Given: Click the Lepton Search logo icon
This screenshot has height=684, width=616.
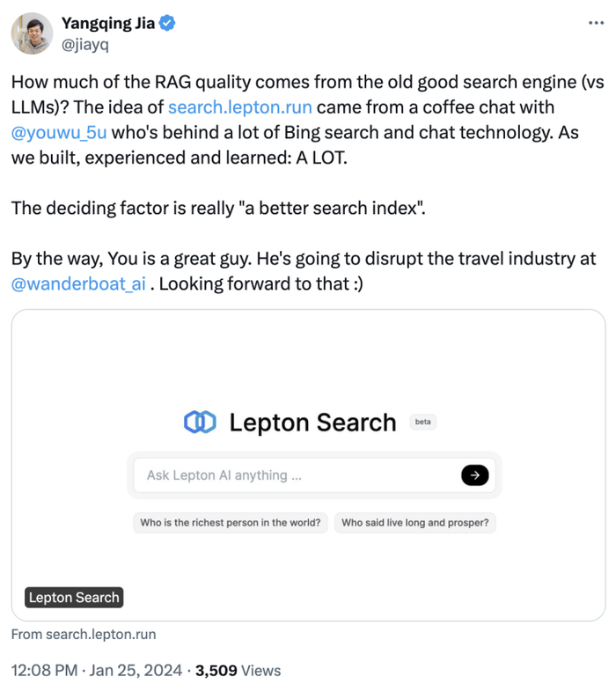Looking at the screenshot, I should pos(200,423).
